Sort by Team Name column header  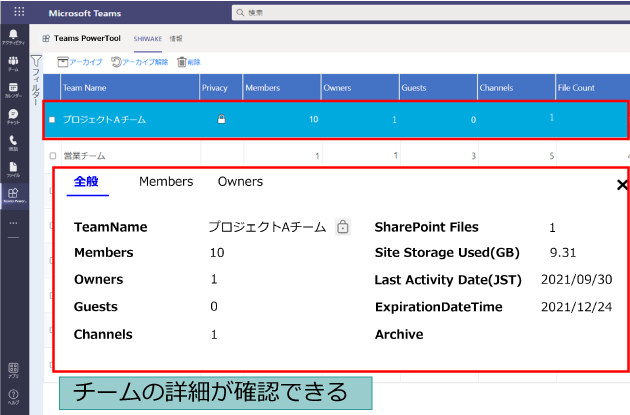tap(130, 87)
